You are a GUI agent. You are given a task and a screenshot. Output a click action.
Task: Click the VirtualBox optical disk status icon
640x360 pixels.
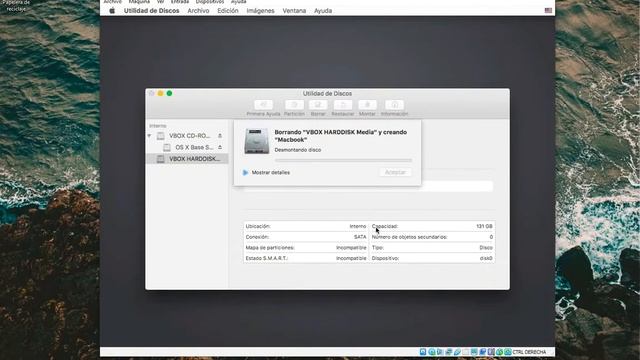pyautogui.click(x=431, y=352)
